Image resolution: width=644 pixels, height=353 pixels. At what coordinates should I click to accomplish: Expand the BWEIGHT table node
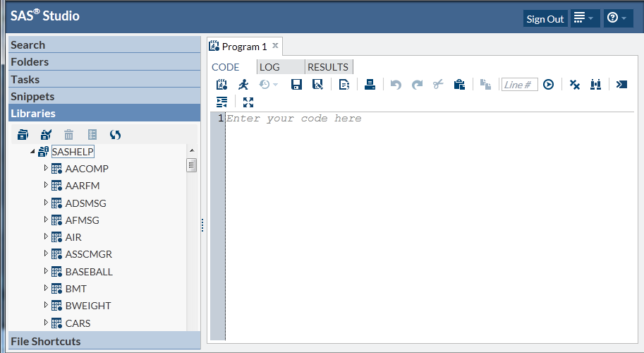pyautogui.click(x=46, y=305)
